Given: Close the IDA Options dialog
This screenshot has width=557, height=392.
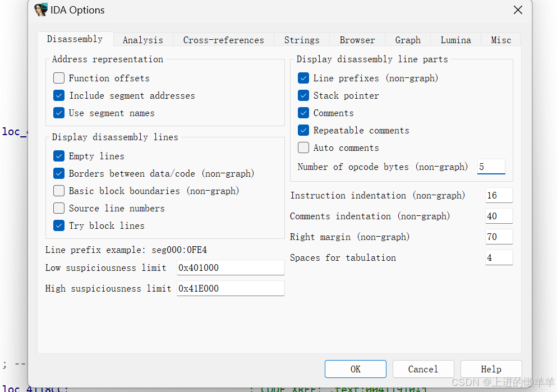Looking at the screenshot, I should (518, 10).
